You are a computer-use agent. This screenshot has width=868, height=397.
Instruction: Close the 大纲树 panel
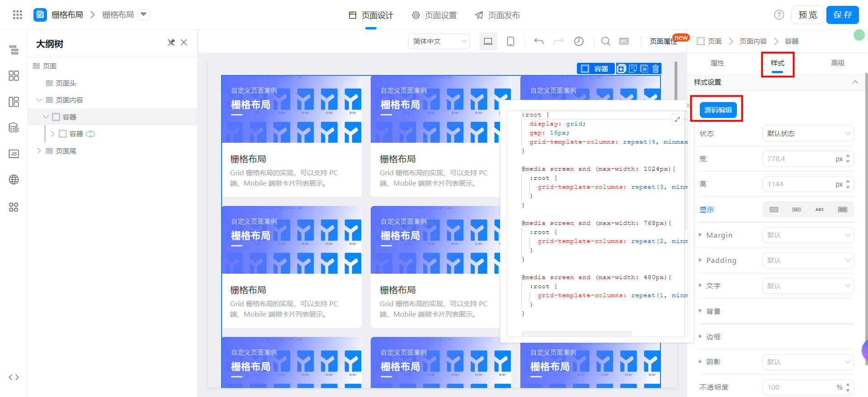(184, 42)
